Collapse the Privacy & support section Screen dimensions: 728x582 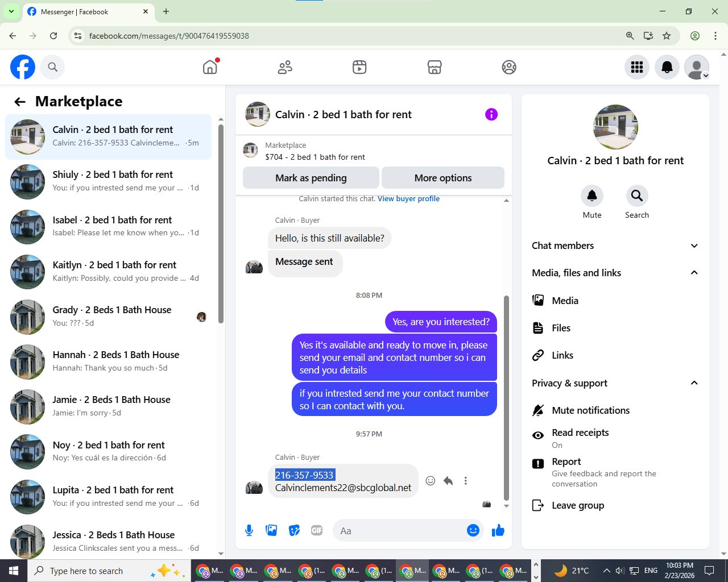pos(615,383)
